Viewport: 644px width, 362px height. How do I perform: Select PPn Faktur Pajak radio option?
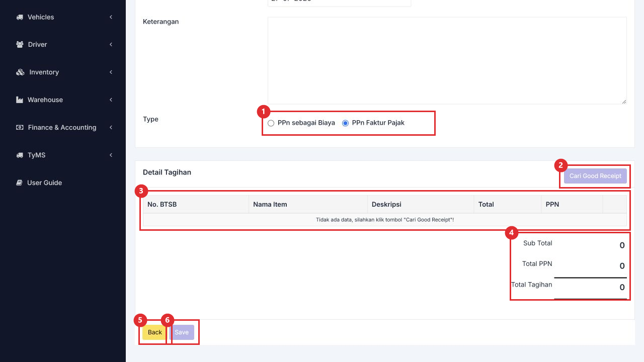[x=345, y=123]
